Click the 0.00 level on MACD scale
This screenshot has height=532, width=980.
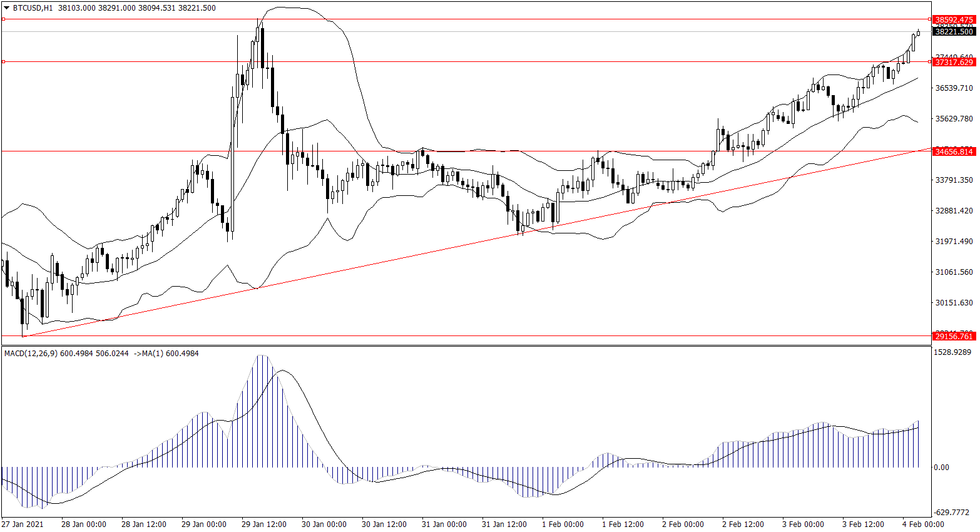pyautogui.click(x=941, y=468)
